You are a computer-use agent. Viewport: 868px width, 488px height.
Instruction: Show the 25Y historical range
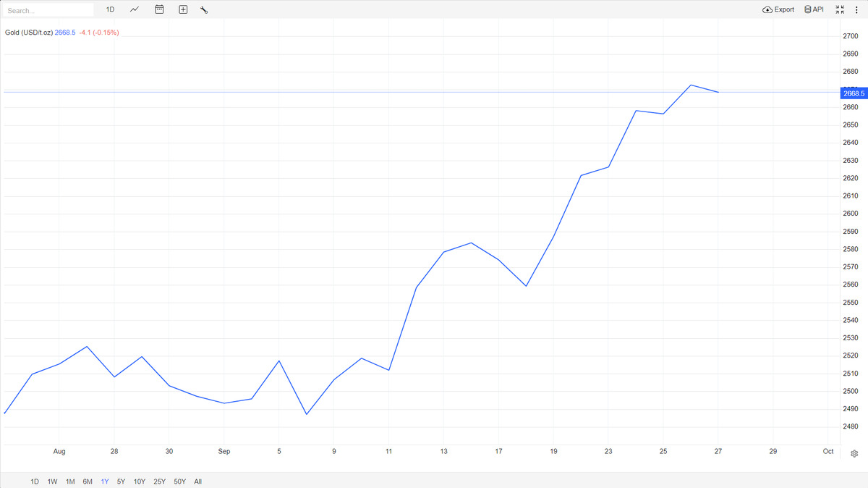[159, 481]
